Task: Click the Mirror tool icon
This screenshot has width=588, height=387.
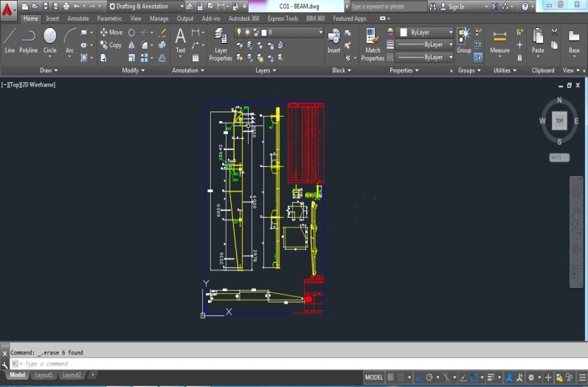Action: tap(131, 45)
